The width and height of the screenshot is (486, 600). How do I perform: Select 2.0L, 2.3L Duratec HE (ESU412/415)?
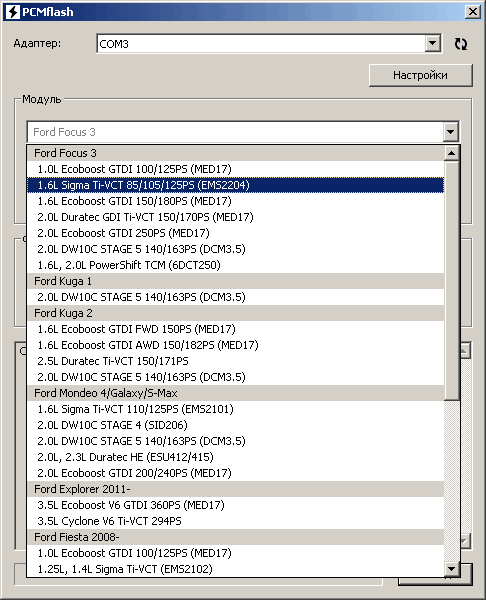(235, 457)
